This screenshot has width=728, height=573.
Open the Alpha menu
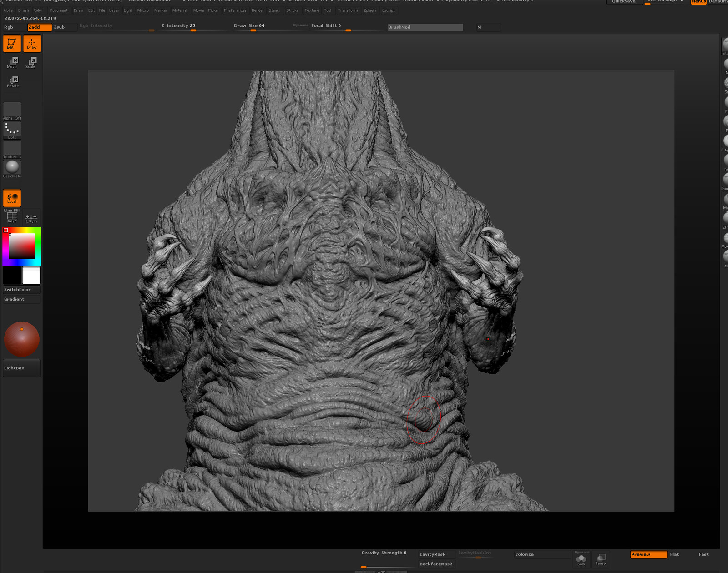[x=8, y=10]
